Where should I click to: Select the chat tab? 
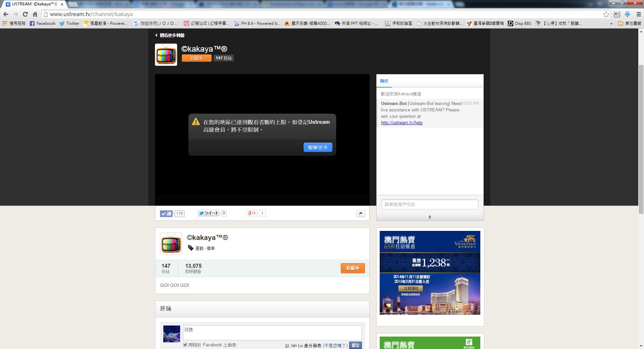coord(384,81)
